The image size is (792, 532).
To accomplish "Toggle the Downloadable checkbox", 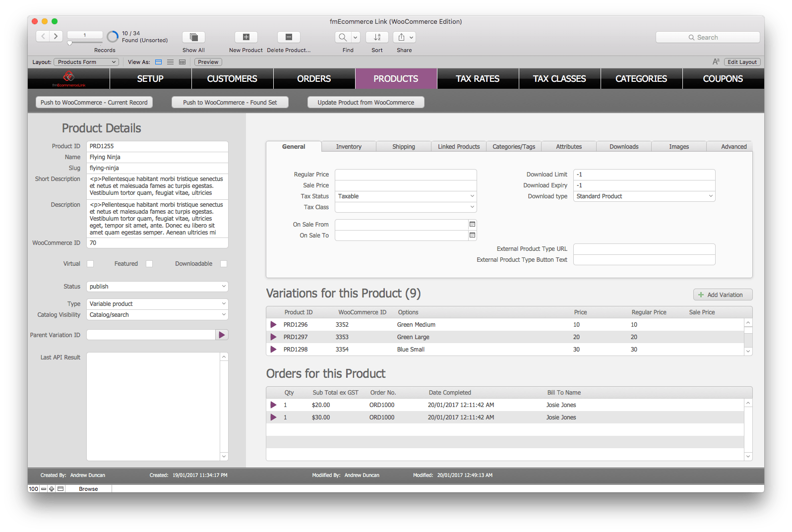I will point(224,264).
